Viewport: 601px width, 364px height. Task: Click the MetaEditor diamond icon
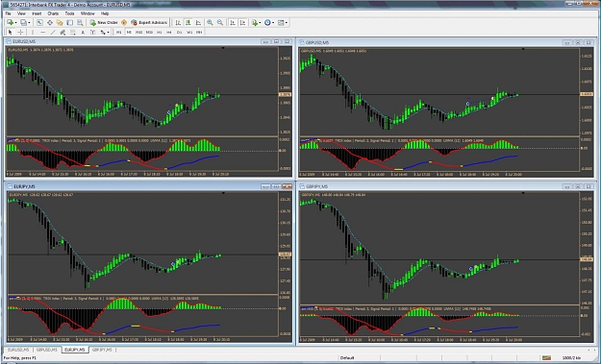[124, 23]
